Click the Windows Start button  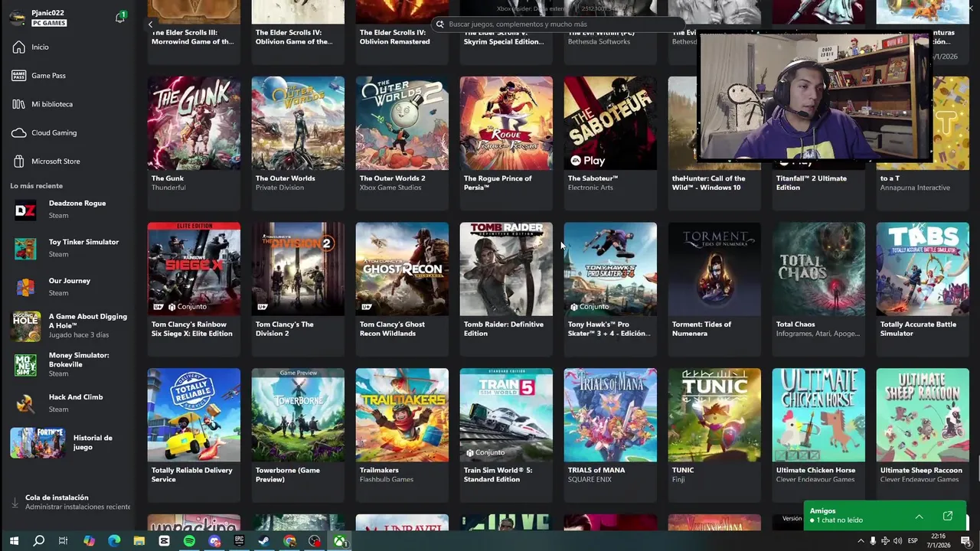(x=14, y=541)
